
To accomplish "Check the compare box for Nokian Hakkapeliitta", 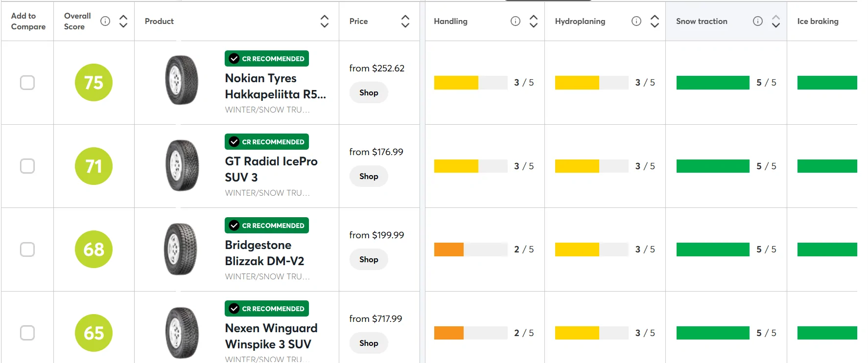I will coord(27,83).
